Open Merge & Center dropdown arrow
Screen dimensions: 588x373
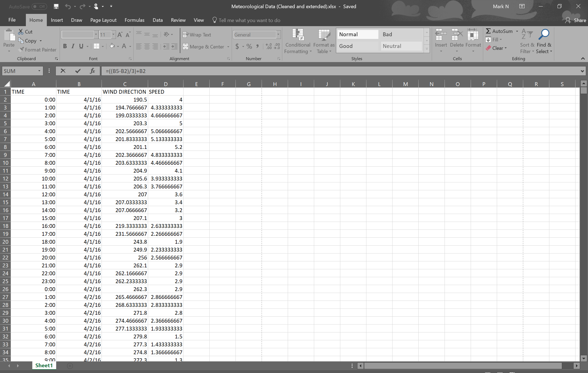228,47
